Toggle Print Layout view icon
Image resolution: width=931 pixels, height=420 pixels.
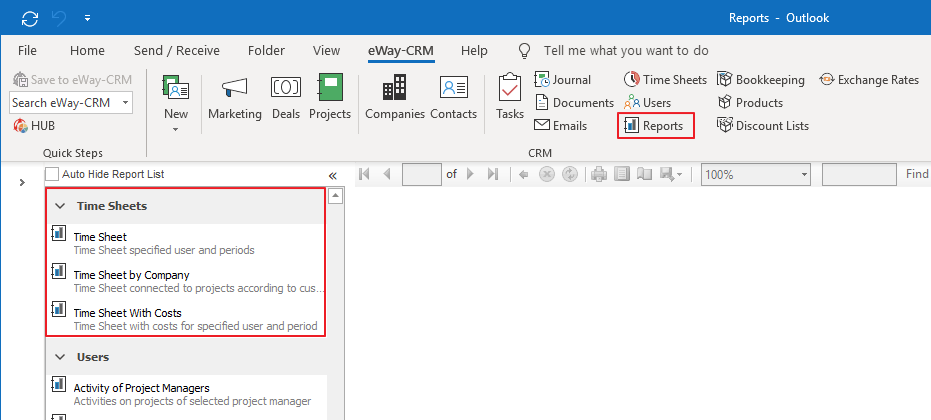pyautogui.click(x=622, y=174)
